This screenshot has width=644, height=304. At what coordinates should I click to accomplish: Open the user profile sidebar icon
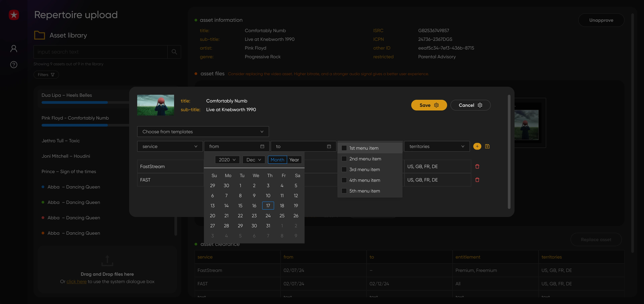(14, 48)
